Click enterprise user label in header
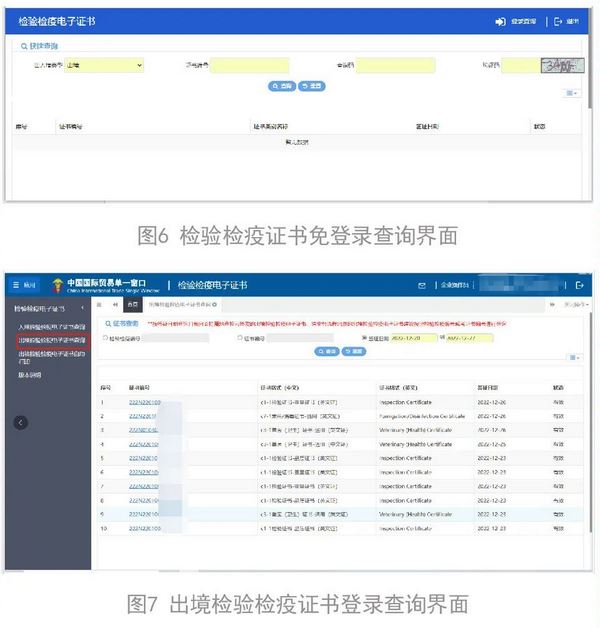Image resolution: width=600 pixels, height=628 pixels. pyautogui.click(x=455, y=285)
